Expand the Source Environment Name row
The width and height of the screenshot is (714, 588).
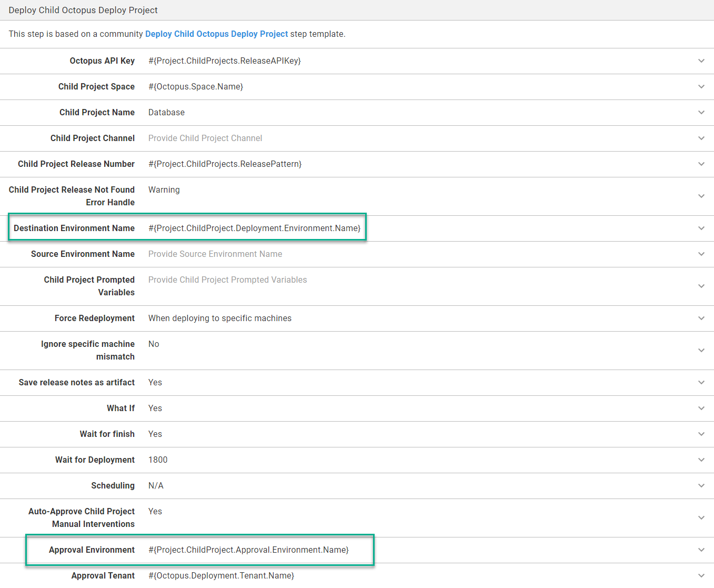pyautogui.click(x=701, y=254)
